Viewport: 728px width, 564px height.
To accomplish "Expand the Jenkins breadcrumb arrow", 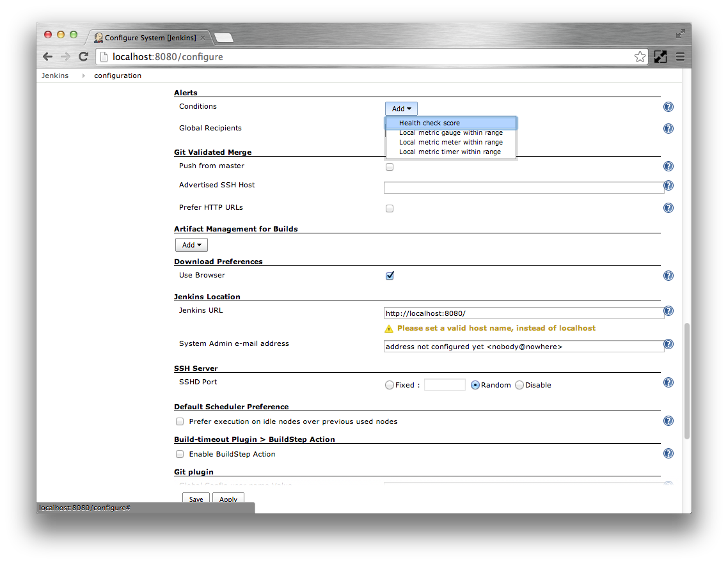I will [x=84, y=75].
